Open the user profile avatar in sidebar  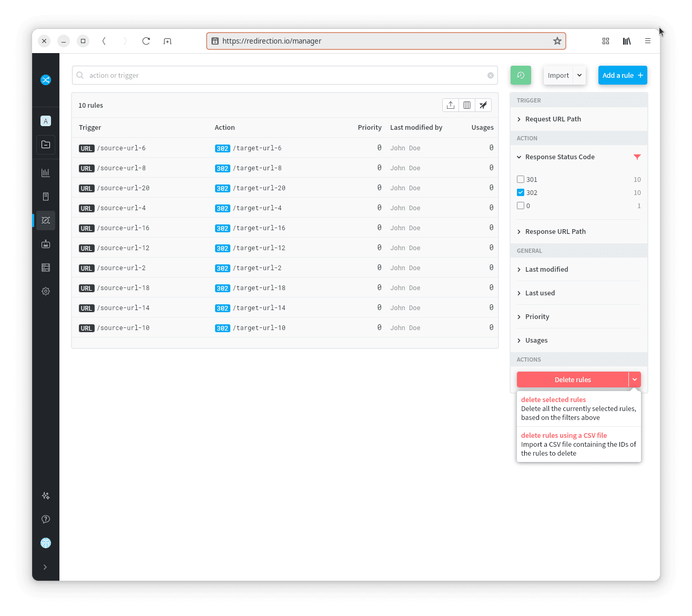46,543
